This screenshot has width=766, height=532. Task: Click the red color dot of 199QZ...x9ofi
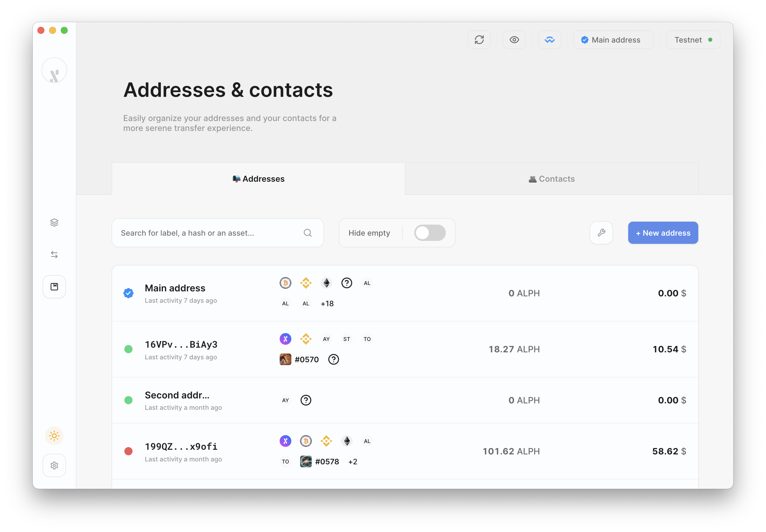coord(128,451)
